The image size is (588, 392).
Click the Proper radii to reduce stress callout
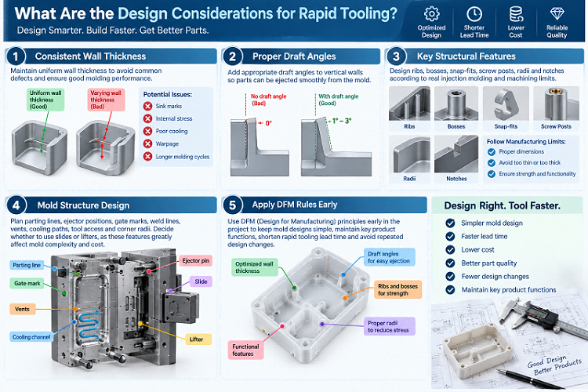pos(389,326)
